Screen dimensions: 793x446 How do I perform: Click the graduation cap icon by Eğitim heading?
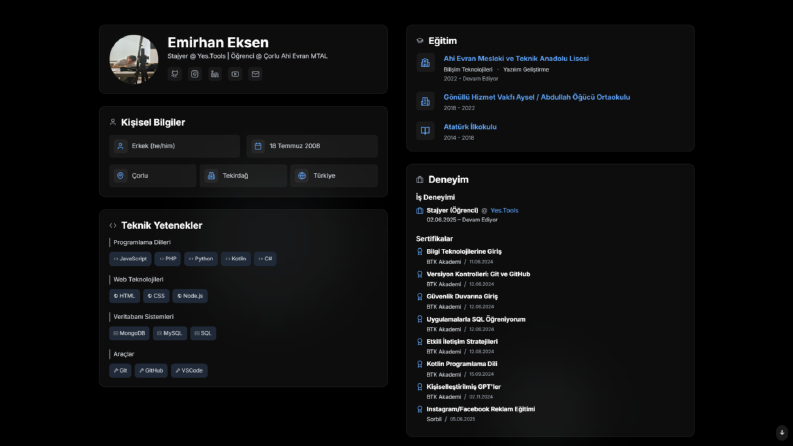pyautogui.click(x=420, y=40)
